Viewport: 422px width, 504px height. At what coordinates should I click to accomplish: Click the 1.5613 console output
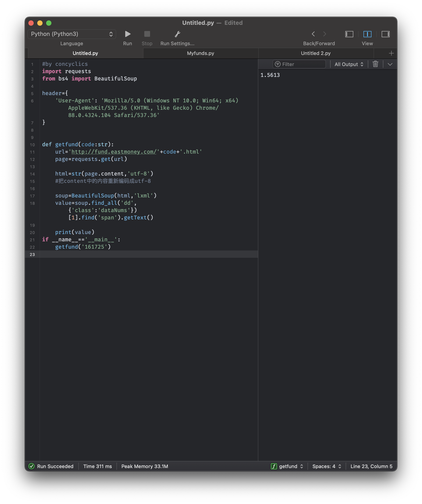[270, 75]
